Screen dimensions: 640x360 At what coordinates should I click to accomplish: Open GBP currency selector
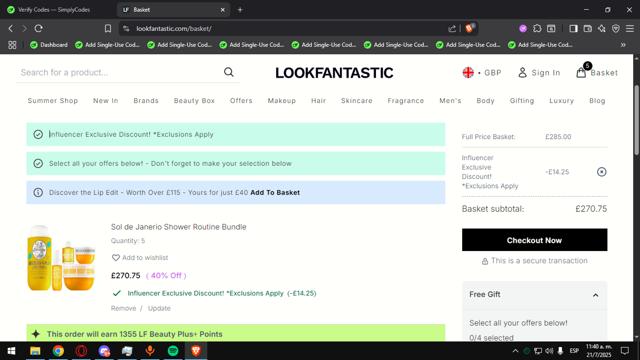pyautogui.click(x=492, y=73)
